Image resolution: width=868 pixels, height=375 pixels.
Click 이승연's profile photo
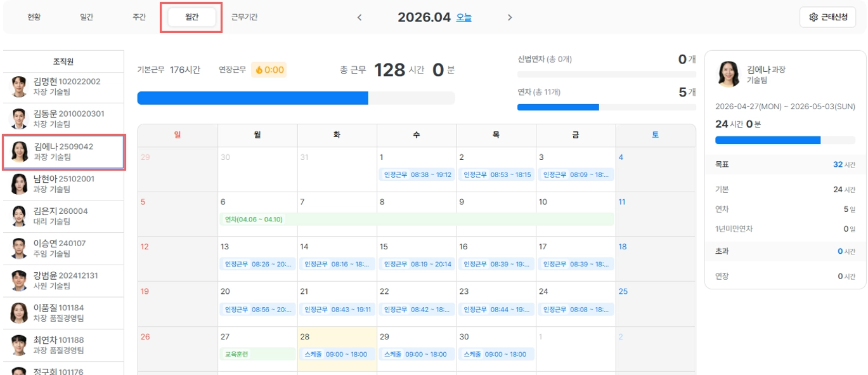click(20, 249)
